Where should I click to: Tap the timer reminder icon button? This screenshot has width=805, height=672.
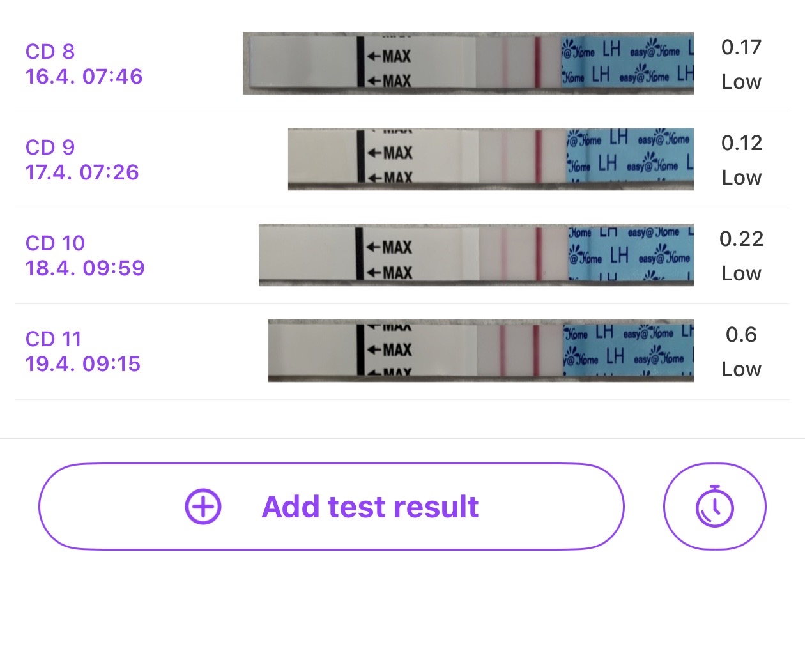click(714, 507)
